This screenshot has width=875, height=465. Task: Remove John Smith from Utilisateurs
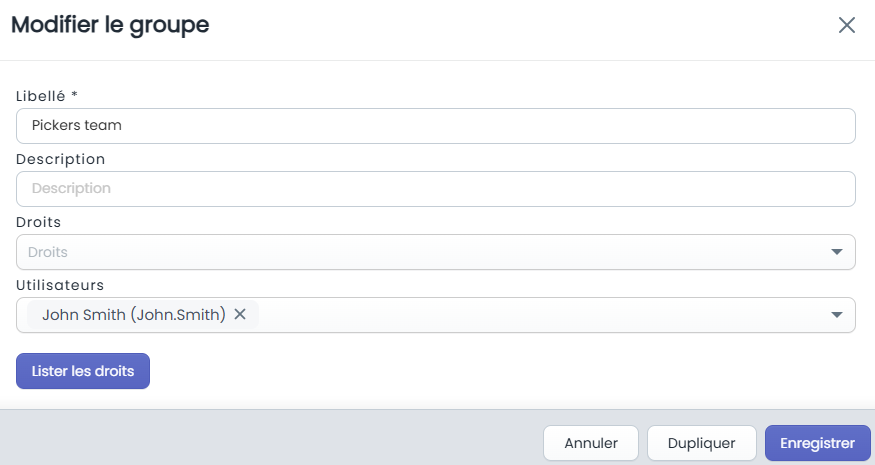240,314
